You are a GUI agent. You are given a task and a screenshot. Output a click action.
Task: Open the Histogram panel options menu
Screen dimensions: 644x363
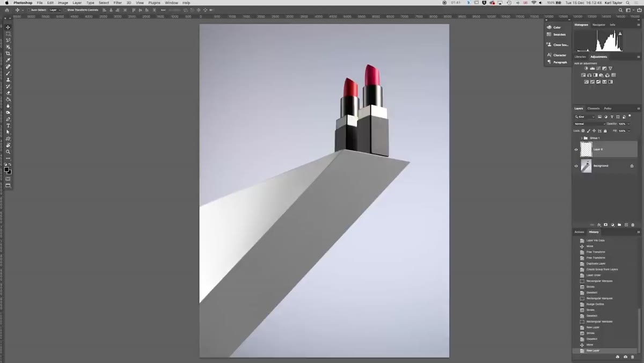[x=639, y=25]
